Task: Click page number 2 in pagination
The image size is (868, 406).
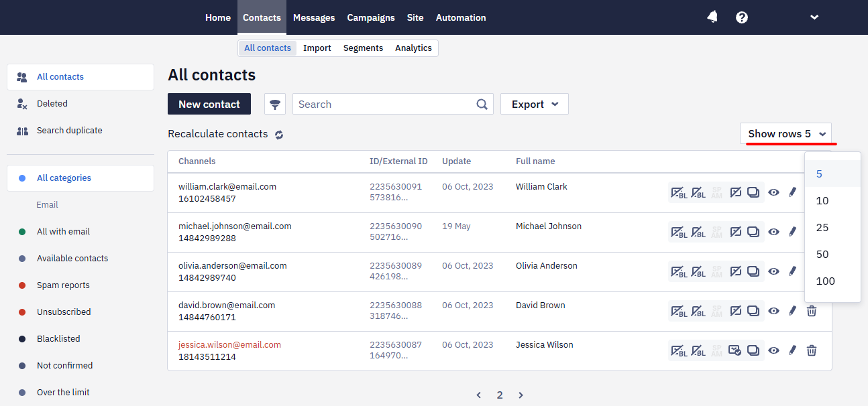Action: pyautogui.click(x=500, y=395)
